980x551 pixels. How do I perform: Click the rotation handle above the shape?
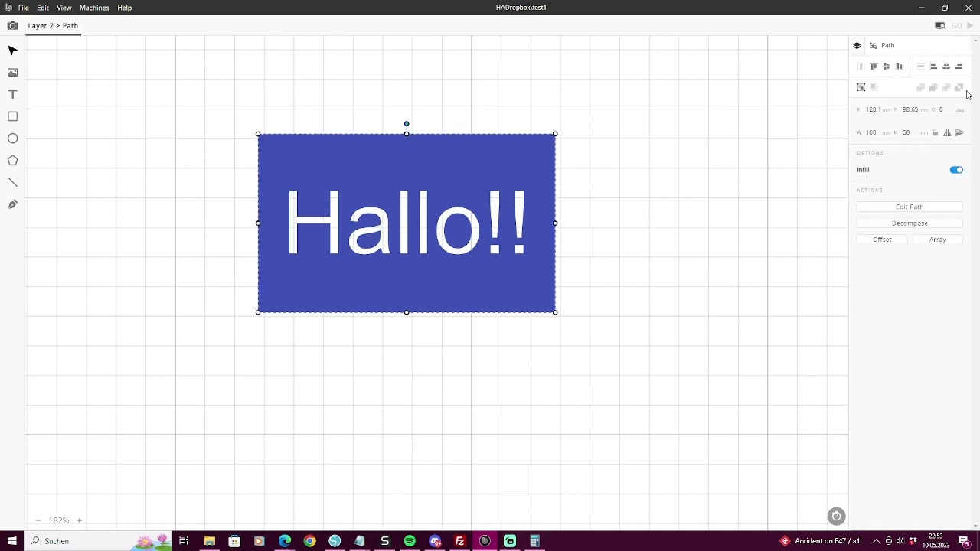coord(407,123)
